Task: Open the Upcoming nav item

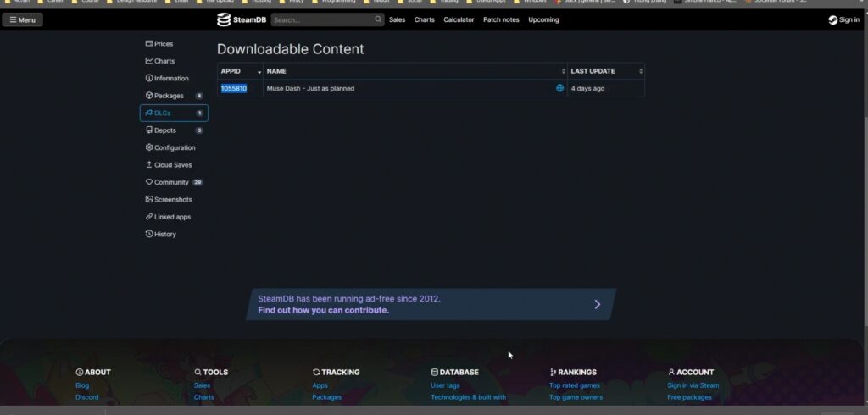Action: pos(543,20)
